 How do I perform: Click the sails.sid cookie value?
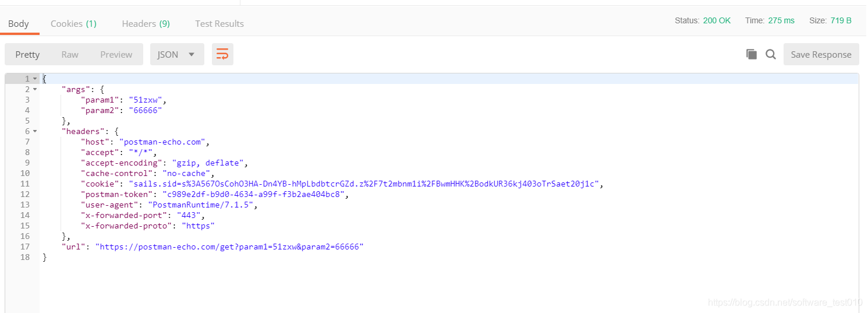364,184
